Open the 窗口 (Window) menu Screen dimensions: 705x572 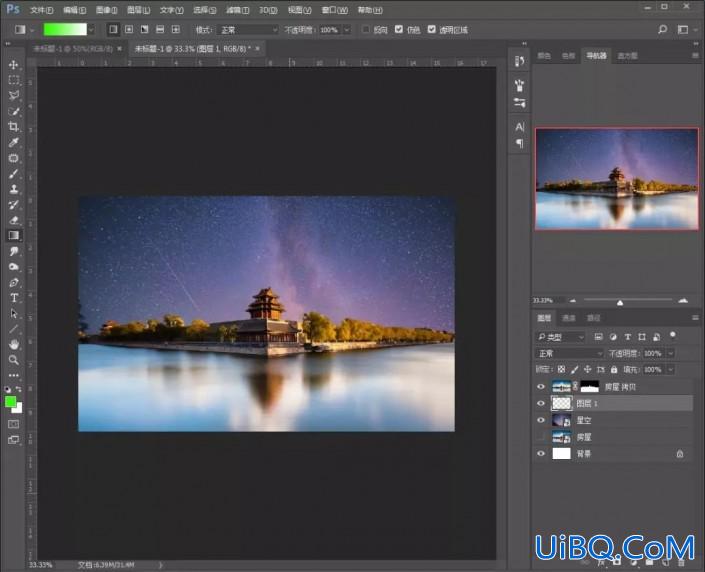click(x=335, y=10)
